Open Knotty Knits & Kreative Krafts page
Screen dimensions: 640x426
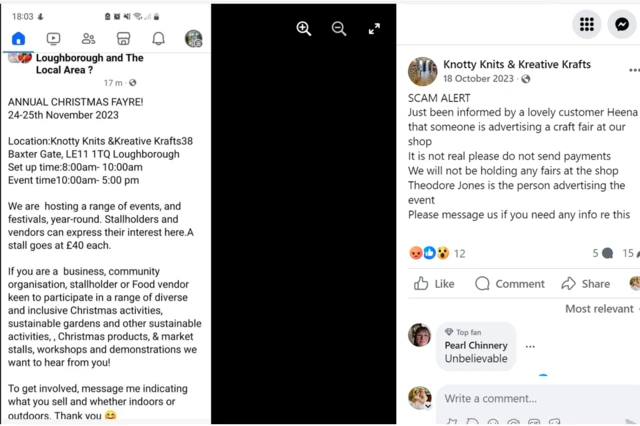tap(516, 64)
